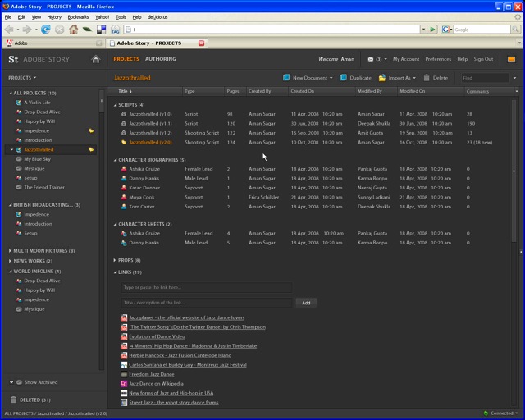Click the orange icon for Jazzothralled (v2.0)
This screenshot has height=420, width=525.
[x=124, y=143]
